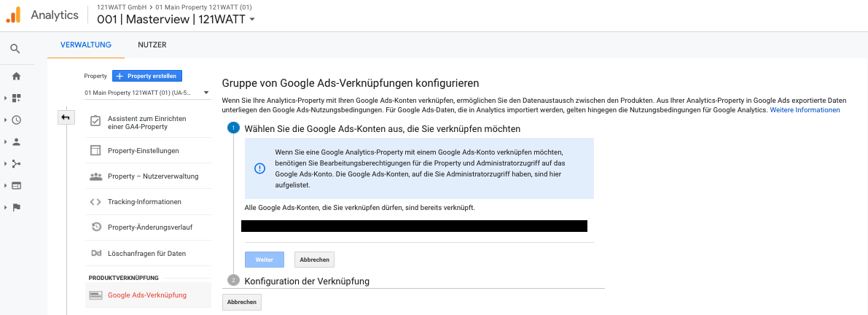Select Tracking-Informationen menu entry
The width and height of the screenshot is (868, 315).
coord(144,201)
